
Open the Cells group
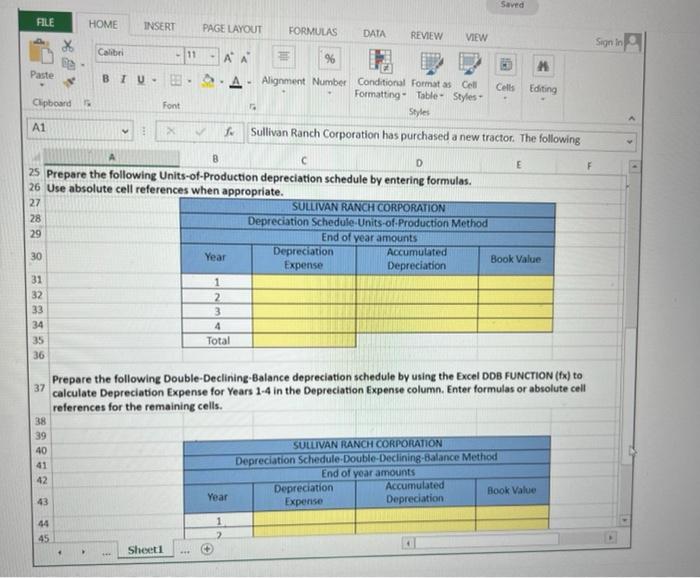tap(505, 74)
